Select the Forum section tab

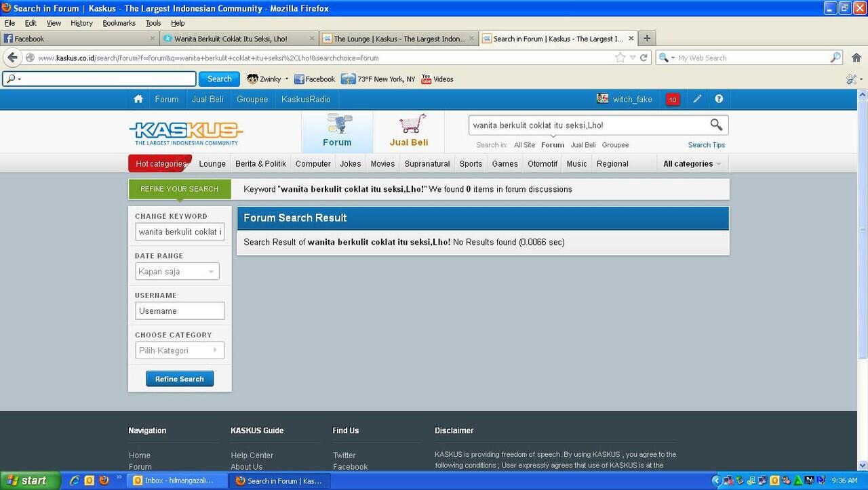click(337, 131)
